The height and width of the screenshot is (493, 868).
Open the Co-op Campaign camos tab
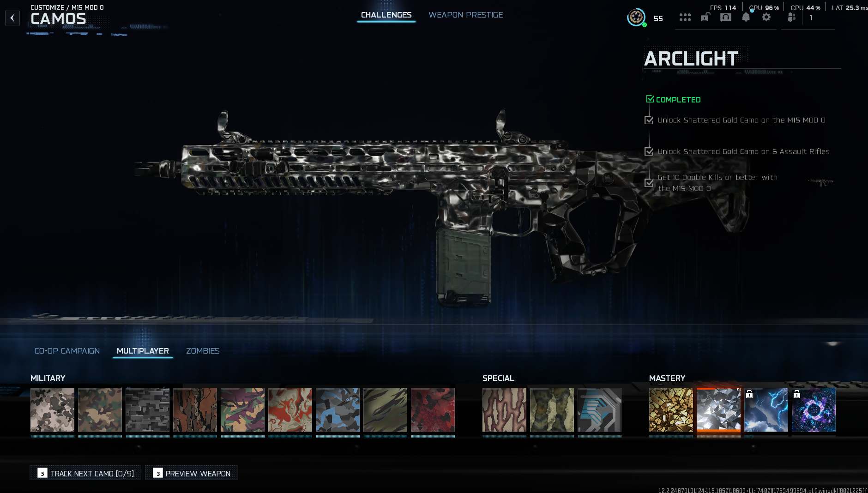(67, 351)
